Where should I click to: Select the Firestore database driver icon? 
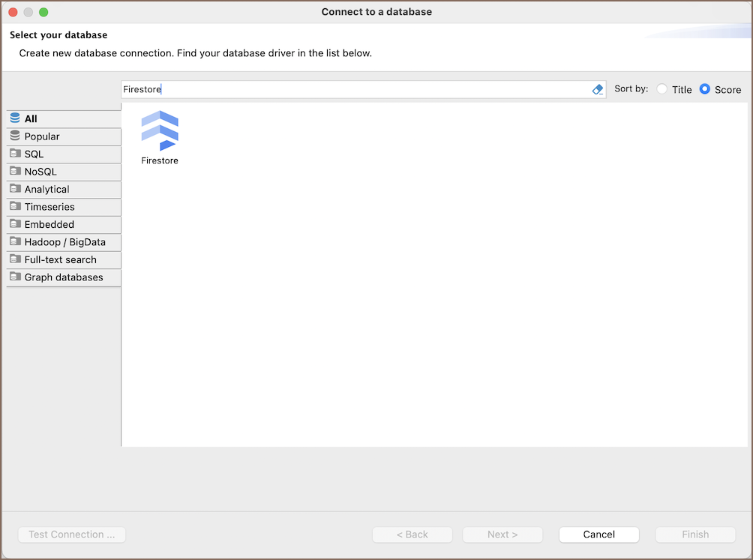(160, 131)
